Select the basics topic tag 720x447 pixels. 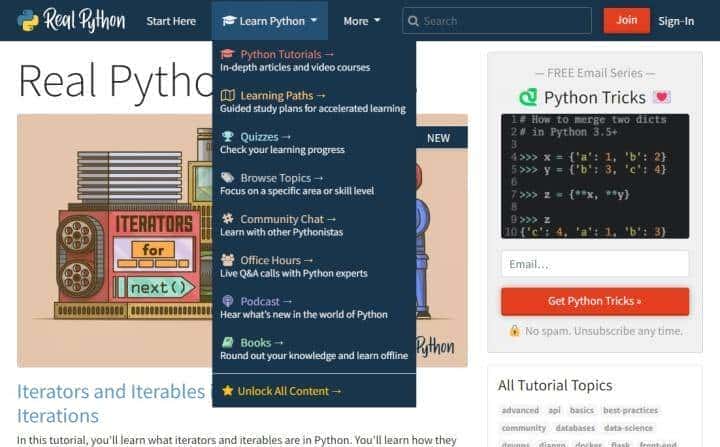coord(581,410)
